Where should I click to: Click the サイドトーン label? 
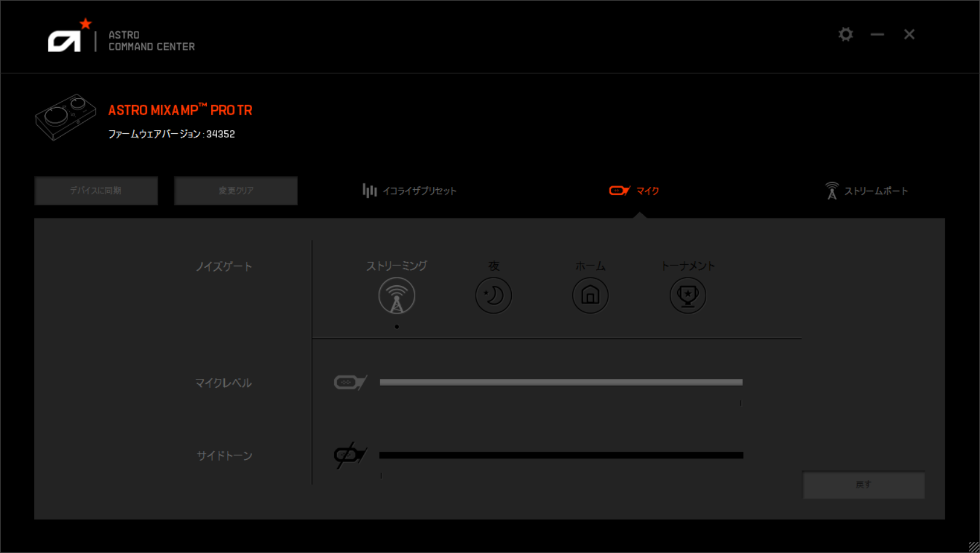point(224,456)
